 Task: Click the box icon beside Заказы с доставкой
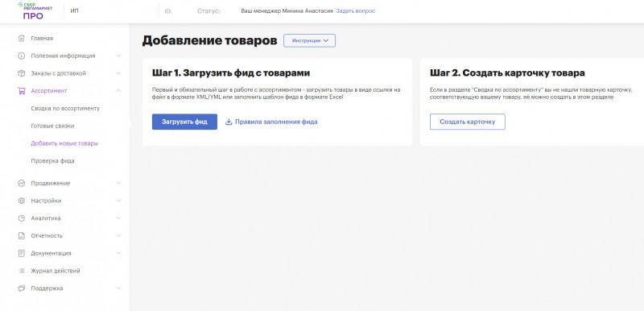tap(22, 73)
